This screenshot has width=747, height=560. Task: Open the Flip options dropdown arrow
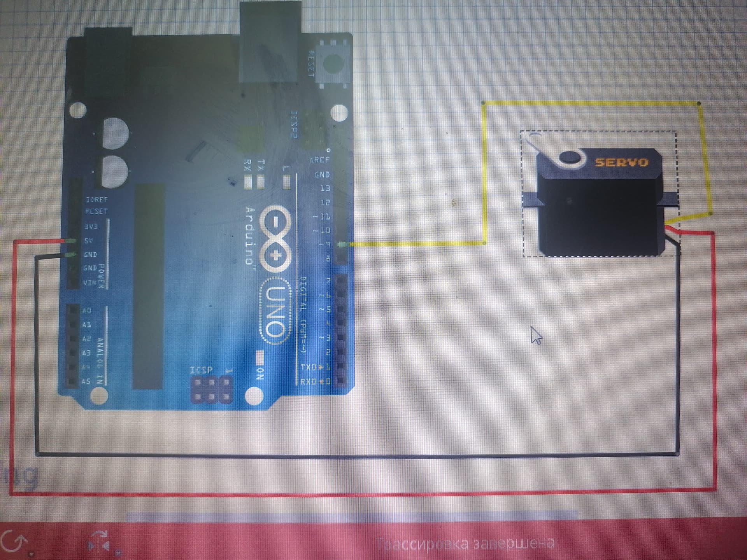click(x=119, y=553)
